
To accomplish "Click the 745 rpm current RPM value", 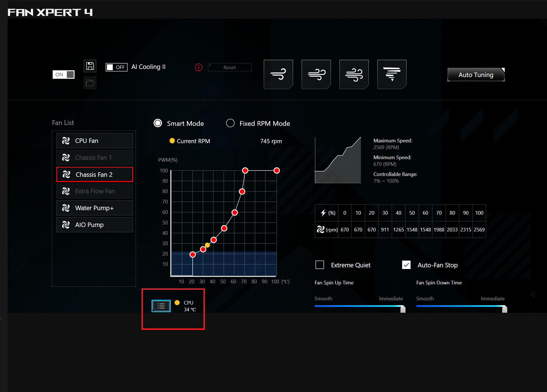I will click(x=271, y=141).
